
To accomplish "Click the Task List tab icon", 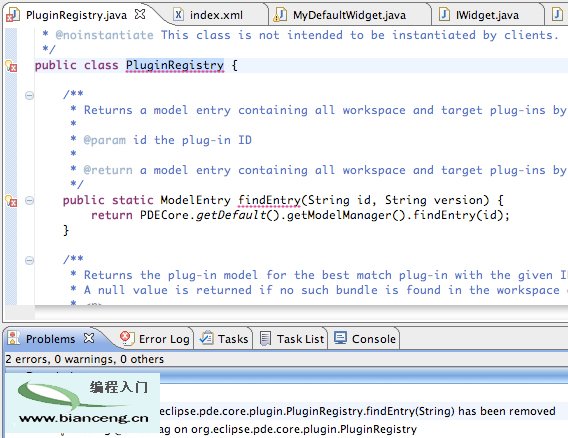I will pyautogui.click(x=266, y=338).
